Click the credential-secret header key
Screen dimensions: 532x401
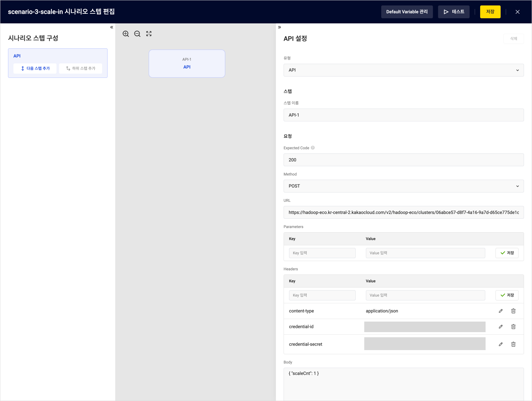(305, 344)
